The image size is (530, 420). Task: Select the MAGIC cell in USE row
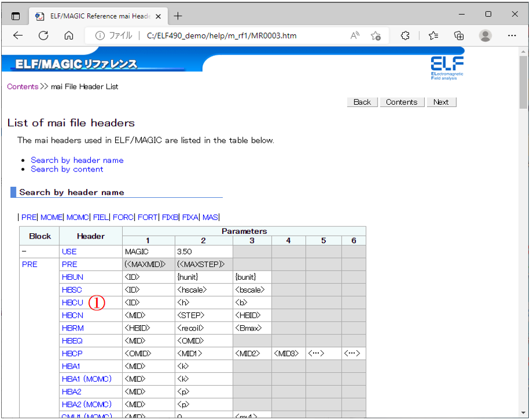[x=149, y=252]
